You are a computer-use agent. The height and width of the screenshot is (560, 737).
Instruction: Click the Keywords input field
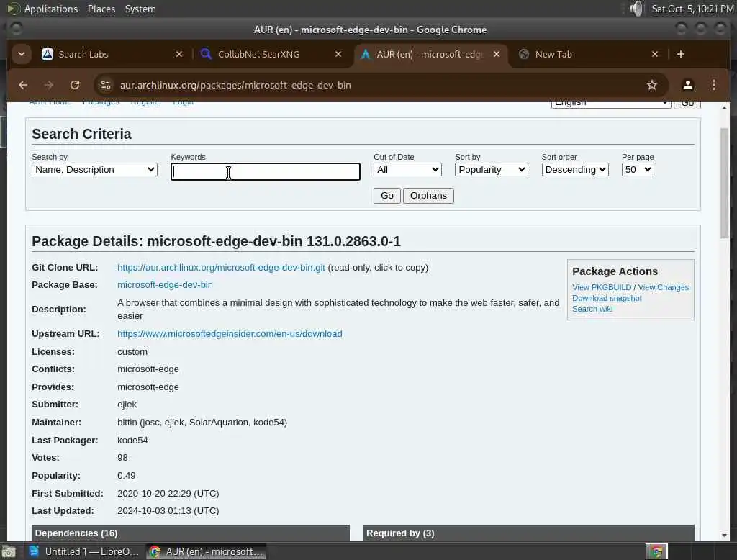click(x=266, y=171)
